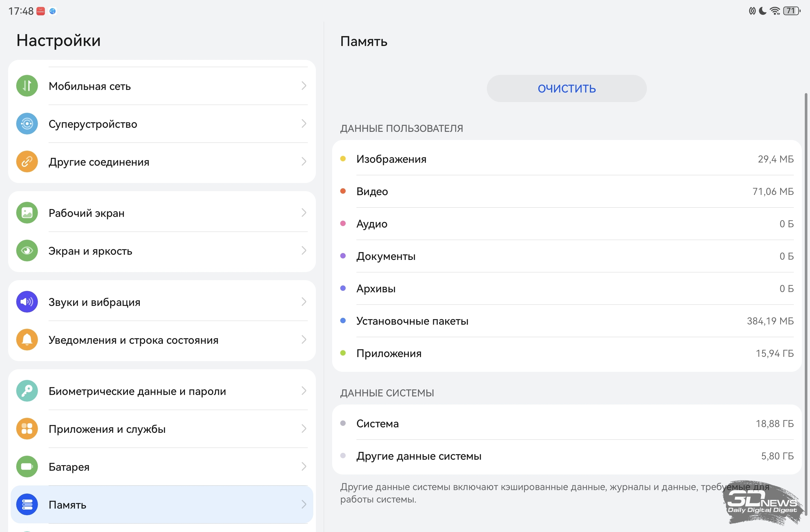Tap the bell icon for Уведомления
Image resolution: width=810 pixels, height=532 pixels.
(x=27, y=339)
